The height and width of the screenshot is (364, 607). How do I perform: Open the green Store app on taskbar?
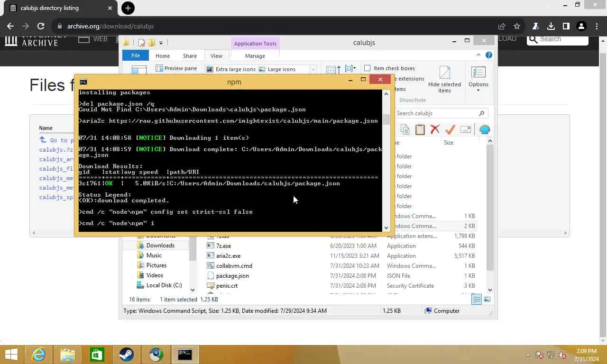pyautogui.click(x=97, y=355)
